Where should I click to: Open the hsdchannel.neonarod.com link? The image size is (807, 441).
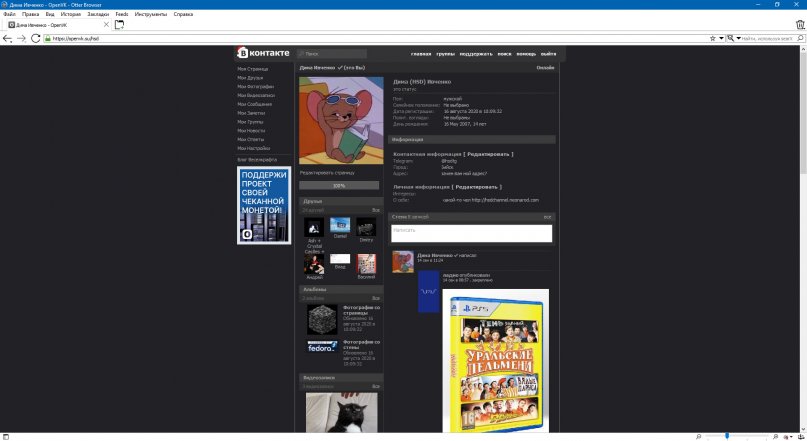coord(505,200)
